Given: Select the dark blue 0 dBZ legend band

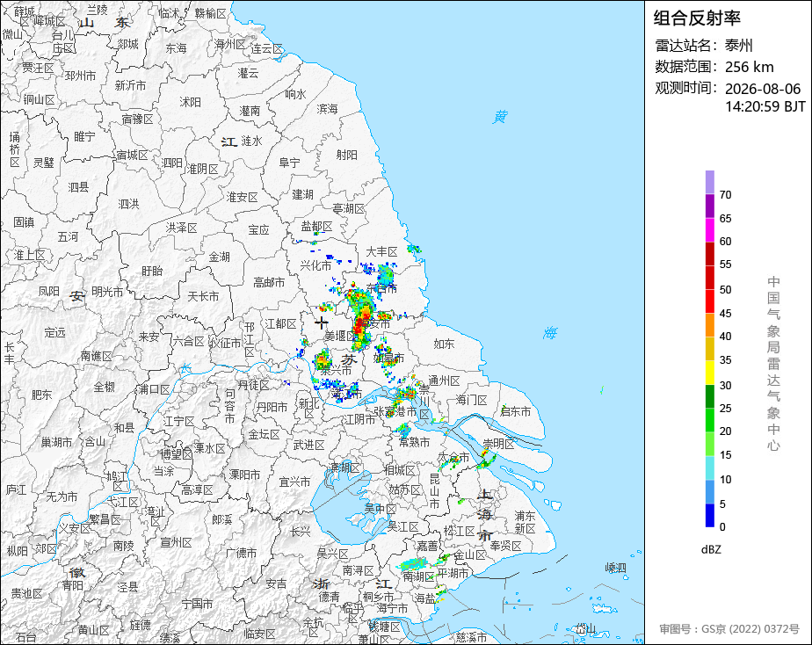Looking at the screenshot, I should (709, 515).
